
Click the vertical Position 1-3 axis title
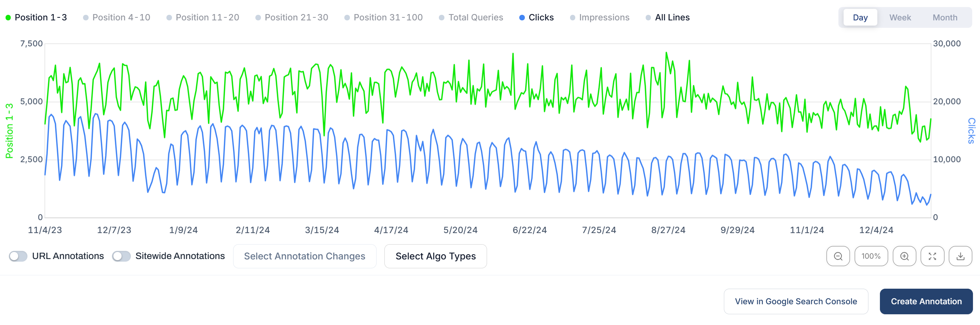tap(9, 130)
